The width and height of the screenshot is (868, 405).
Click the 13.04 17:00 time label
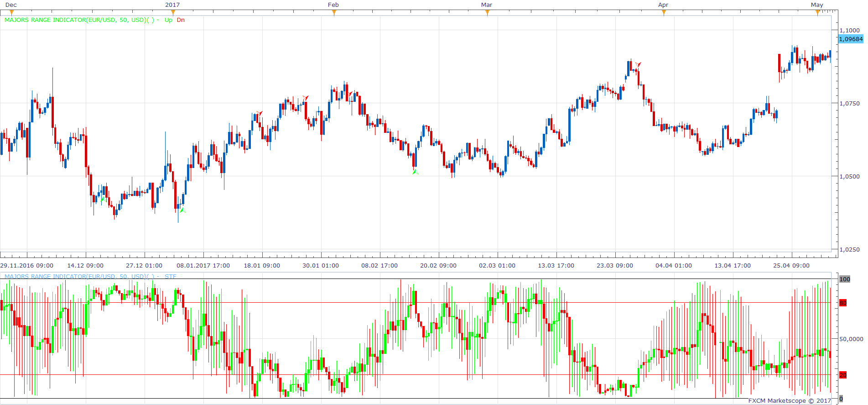(733, 265)
